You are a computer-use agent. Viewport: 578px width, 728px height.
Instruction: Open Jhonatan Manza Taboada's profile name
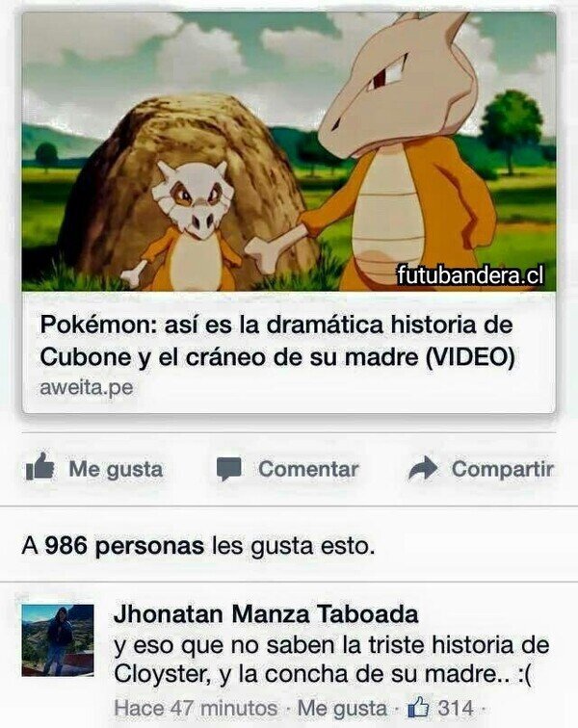(x=266, y=614)
